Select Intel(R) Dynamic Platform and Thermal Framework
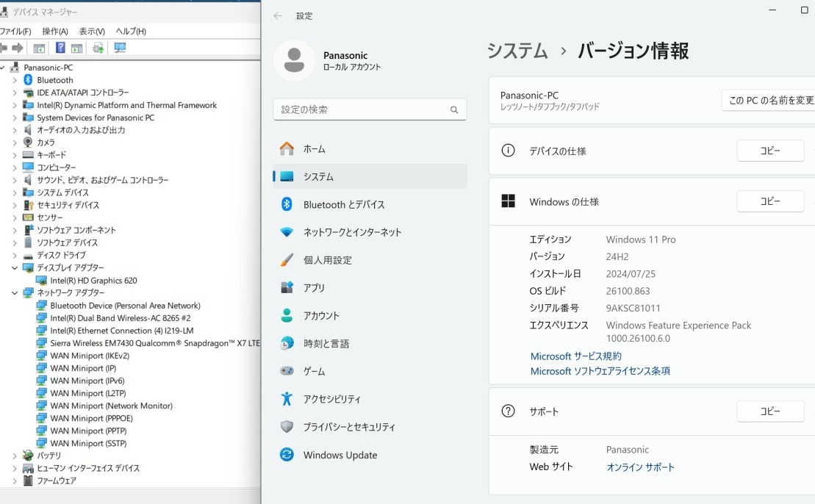Screen dimensions: 815x504 [x=127, y=105]
